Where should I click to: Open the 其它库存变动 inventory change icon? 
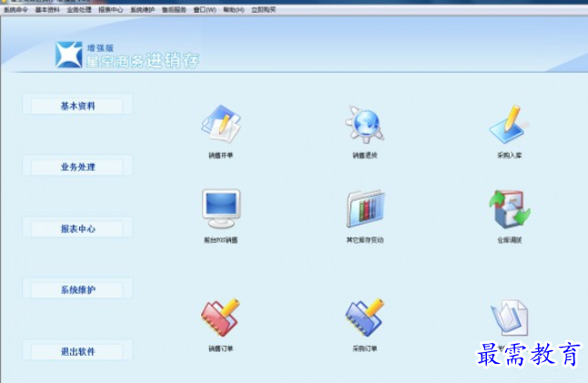(x=365, y=208)
